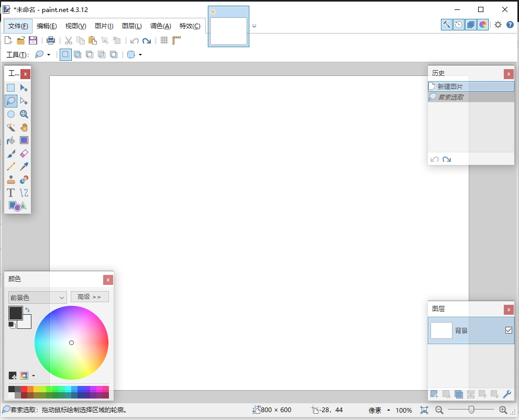Choose Replace selection mode
The image size is (519, 420).
pyautogui.click(x=65, y=54)
